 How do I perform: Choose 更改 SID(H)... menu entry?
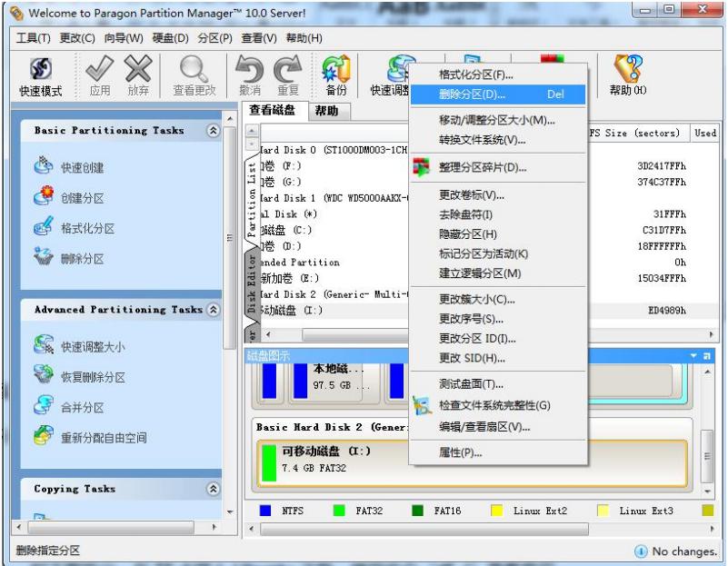pyautogui.click(x=498, y=358)
